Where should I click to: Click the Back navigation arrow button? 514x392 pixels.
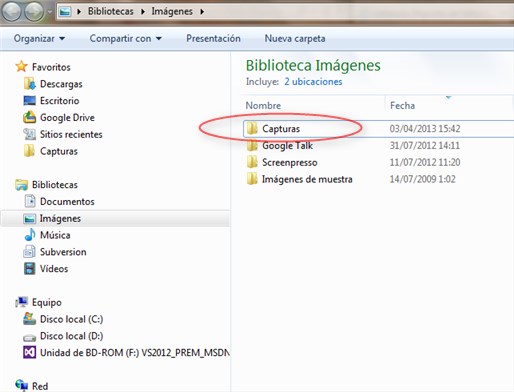point(12,12)
